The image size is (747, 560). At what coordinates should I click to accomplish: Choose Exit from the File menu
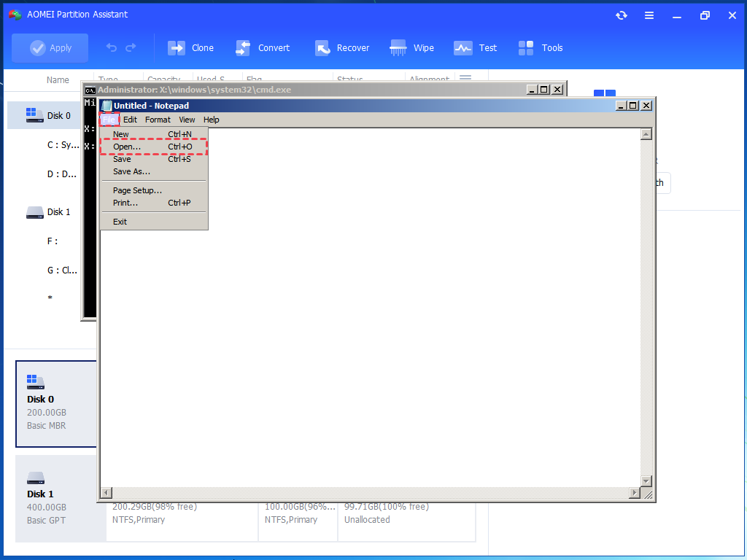[154, 222]
